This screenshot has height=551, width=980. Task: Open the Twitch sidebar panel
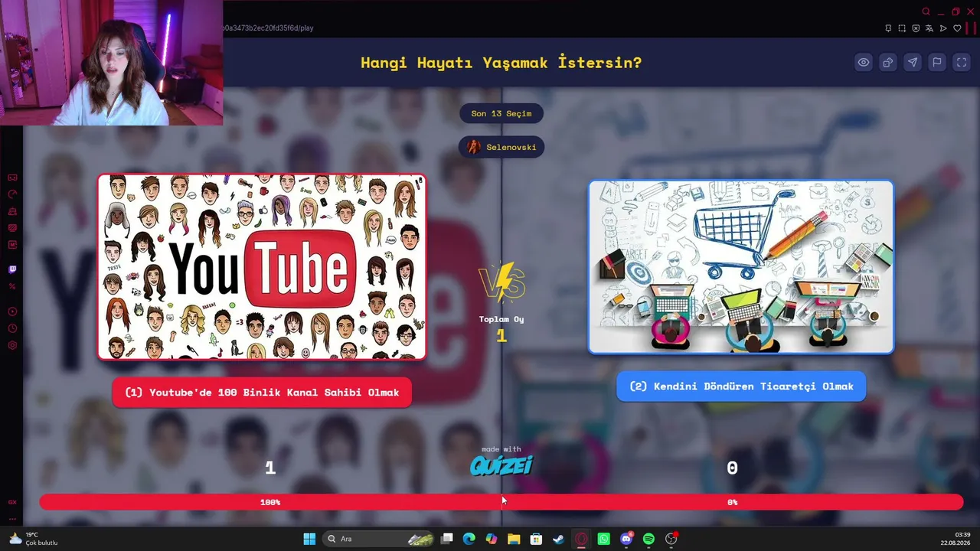coord(12,269)
